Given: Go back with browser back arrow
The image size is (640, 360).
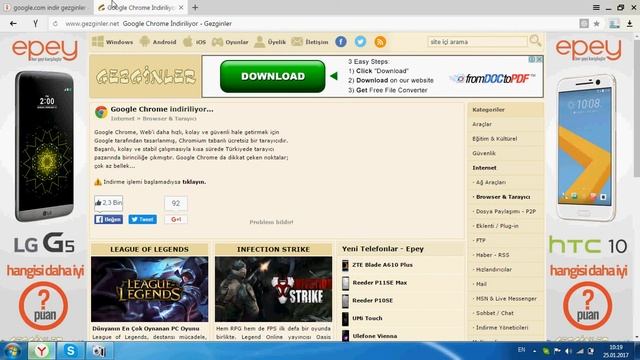Looking at the screenshot, I should [13, 24].
